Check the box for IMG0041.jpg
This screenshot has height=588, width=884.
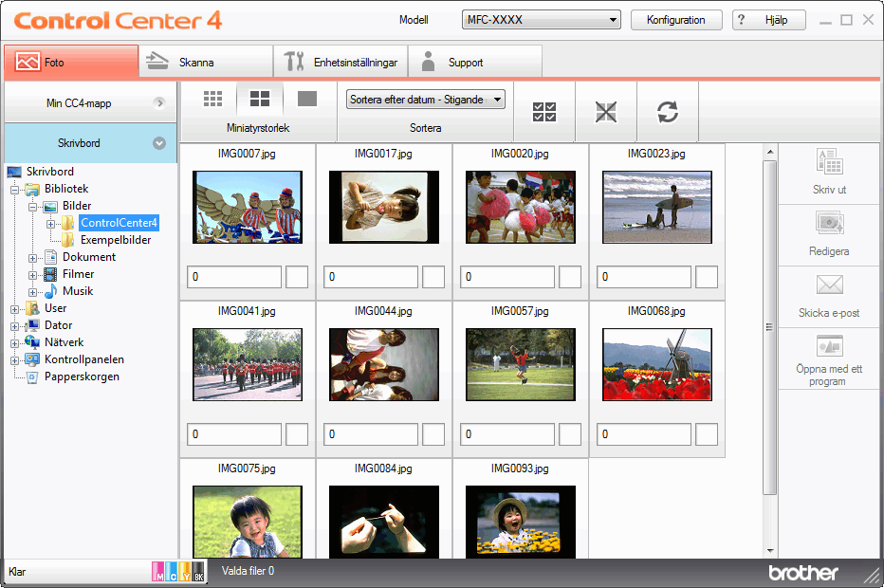(297, 434)
